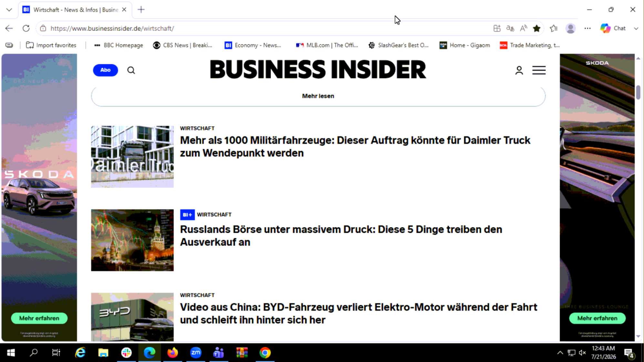The image size is (644, 362).
Task: Click the favorites bar leftmost icon
Action: point(9,45)
